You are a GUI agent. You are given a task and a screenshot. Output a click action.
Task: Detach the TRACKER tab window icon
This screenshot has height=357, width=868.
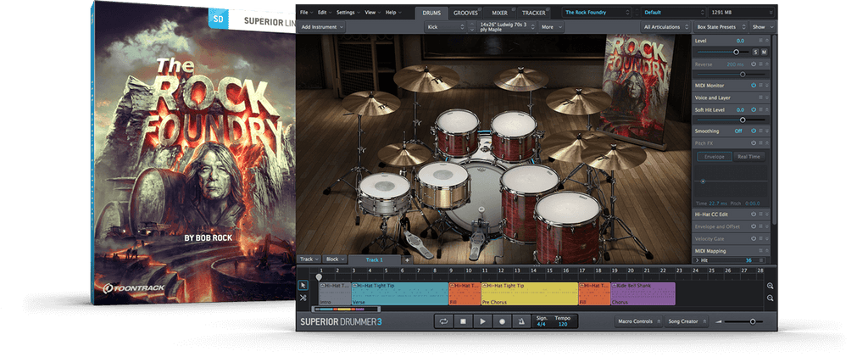tap(548, 9)
